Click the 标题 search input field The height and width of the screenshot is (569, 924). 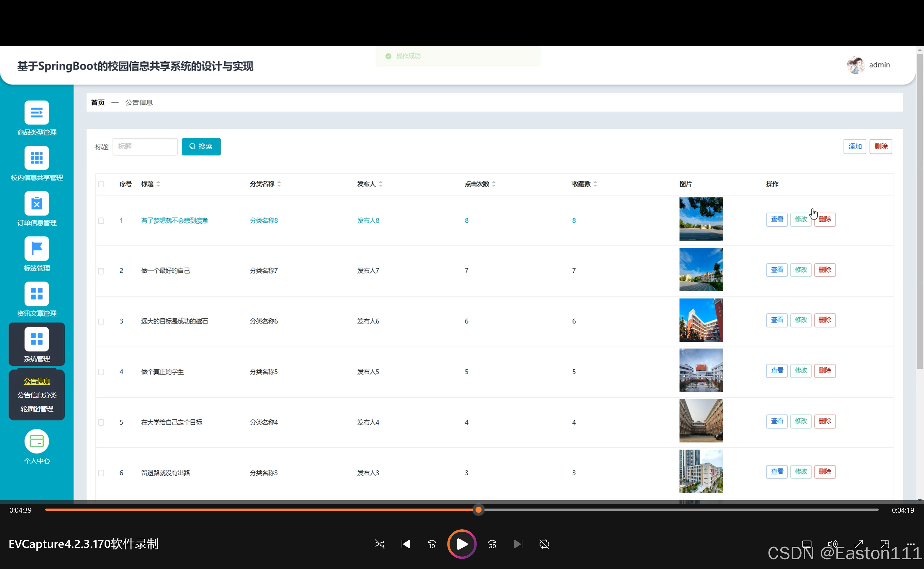145,146
